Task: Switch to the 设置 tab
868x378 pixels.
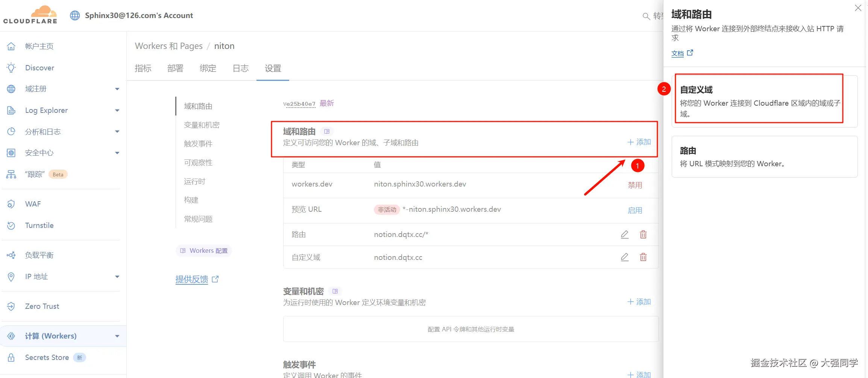Action: point(273,68)
